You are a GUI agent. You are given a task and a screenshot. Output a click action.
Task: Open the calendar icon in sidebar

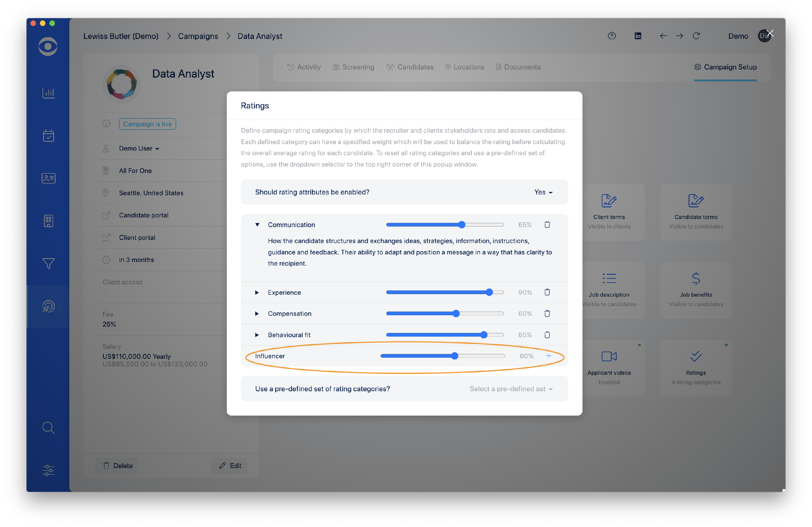tap(48, 136)
